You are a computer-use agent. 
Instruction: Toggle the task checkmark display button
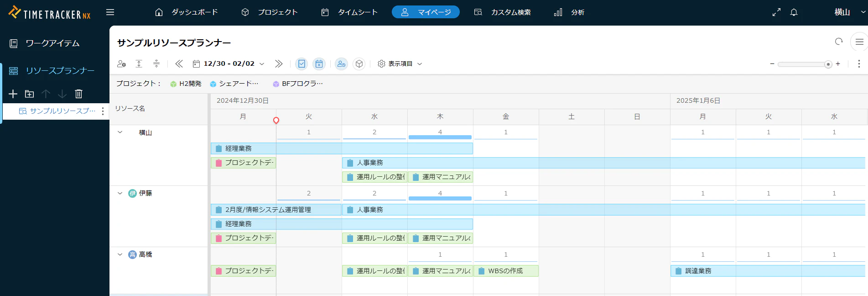tap(301, 64)
